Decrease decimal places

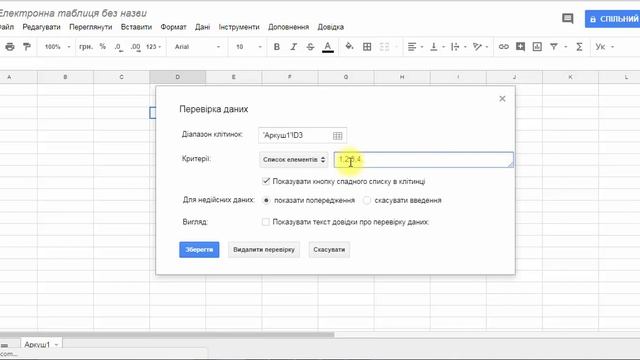(118, 47)
